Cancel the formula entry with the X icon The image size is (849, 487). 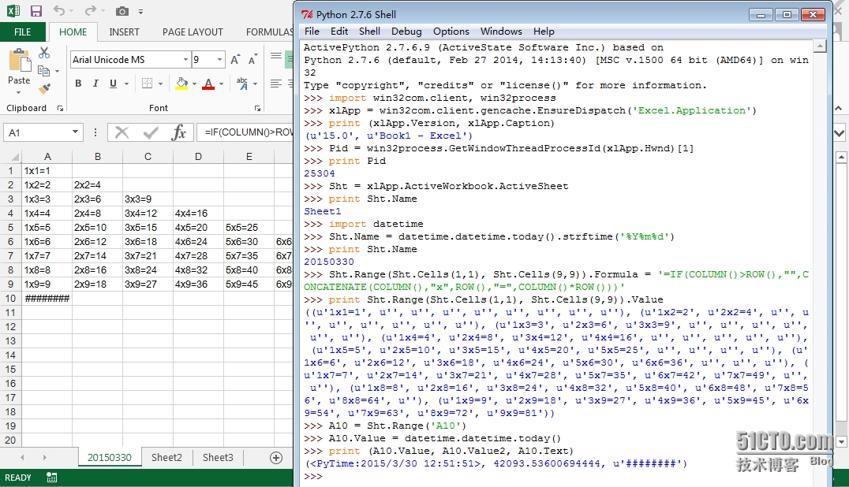coord(122,132)
